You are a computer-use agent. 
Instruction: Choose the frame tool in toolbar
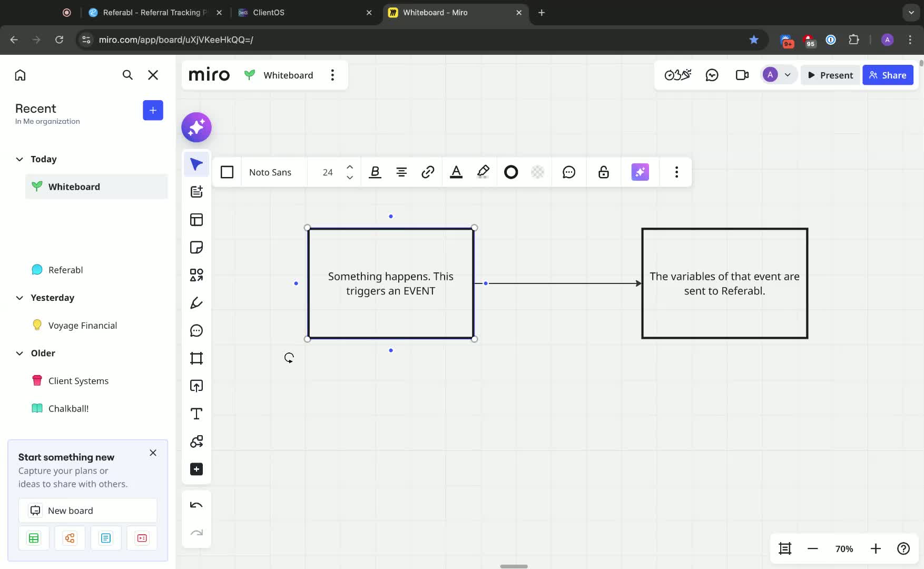pos(196,358)
